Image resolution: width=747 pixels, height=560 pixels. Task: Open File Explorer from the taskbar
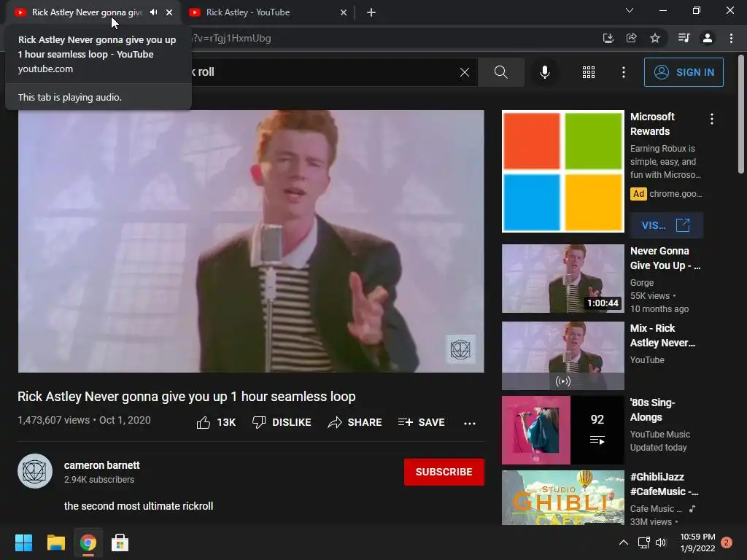[55, 542]
